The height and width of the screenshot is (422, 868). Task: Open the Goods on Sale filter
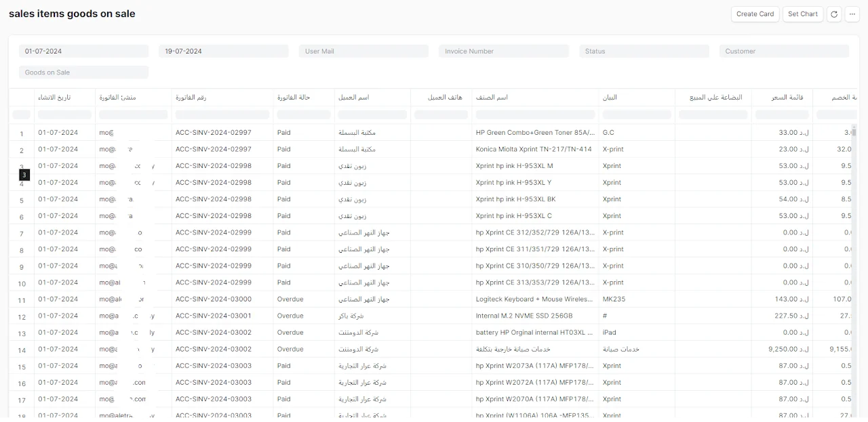click(x=83, y=72)
